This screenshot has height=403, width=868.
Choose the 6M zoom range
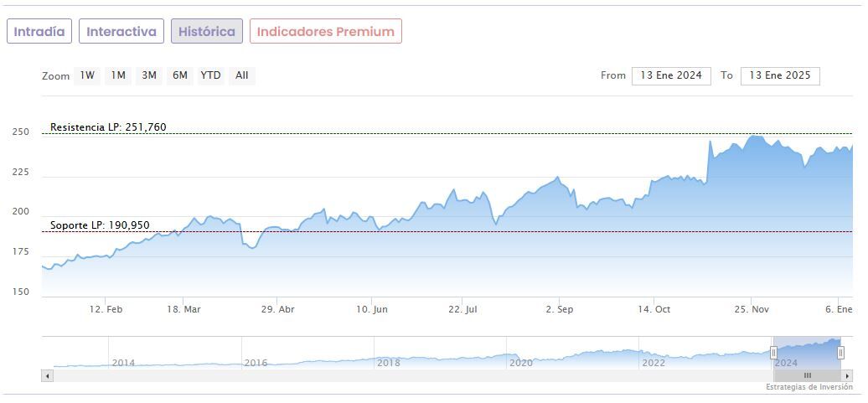(x=180, y=75)
